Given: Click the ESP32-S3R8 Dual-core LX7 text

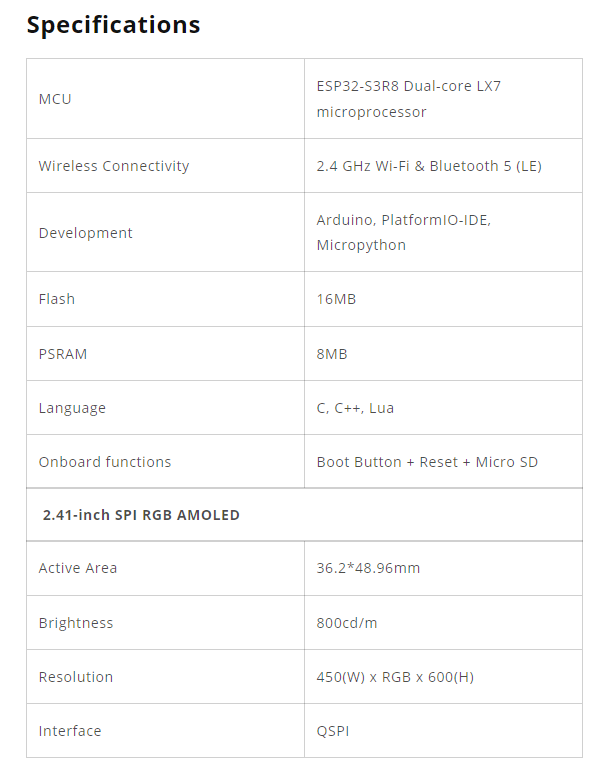Looking at the screenshot, I should pos(409,86).
